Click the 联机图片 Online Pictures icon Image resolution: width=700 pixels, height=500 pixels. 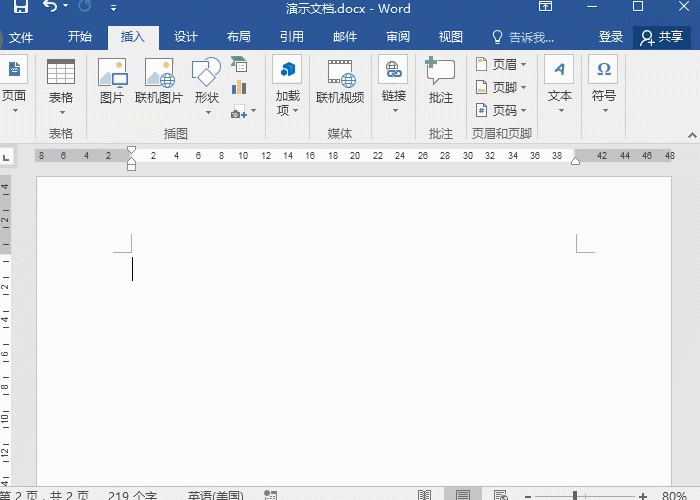[x=159, y=81]
